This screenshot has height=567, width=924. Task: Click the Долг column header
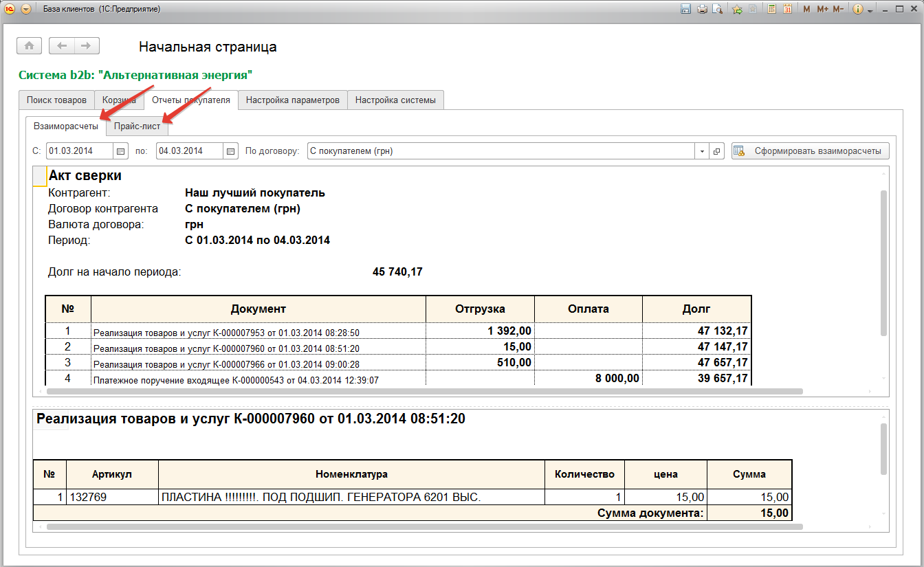tap(696, 309)
